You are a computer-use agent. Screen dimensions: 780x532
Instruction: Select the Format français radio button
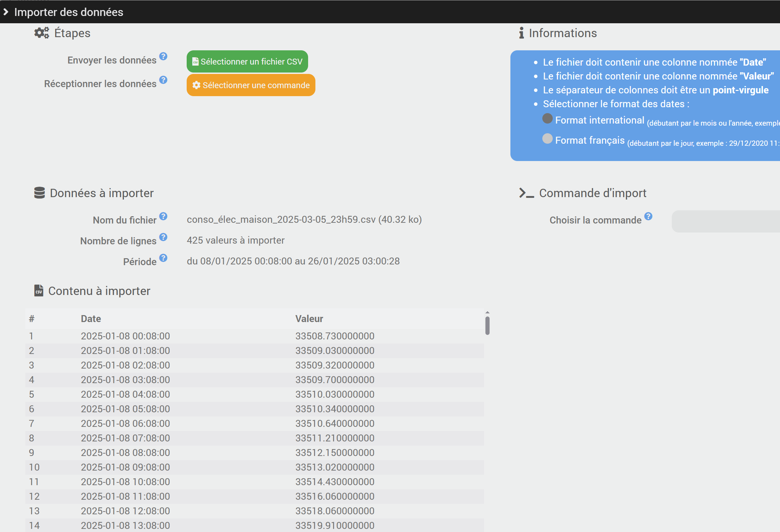point(547,139)
